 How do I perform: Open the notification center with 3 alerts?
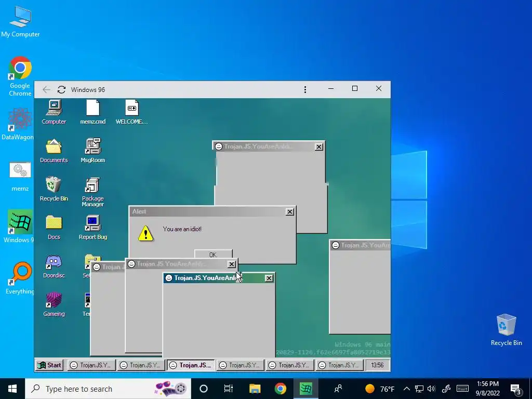tap(516, 390)
